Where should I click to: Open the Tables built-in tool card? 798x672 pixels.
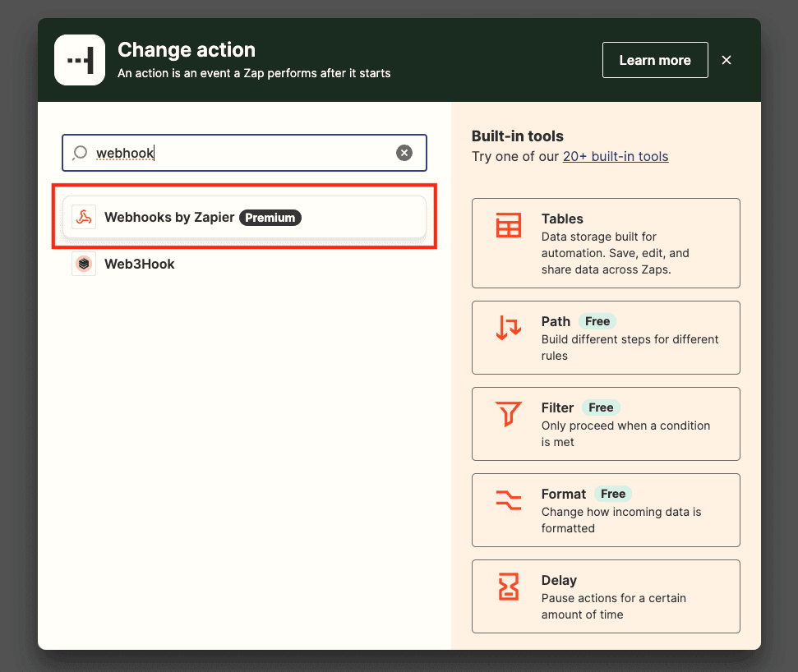606,243
